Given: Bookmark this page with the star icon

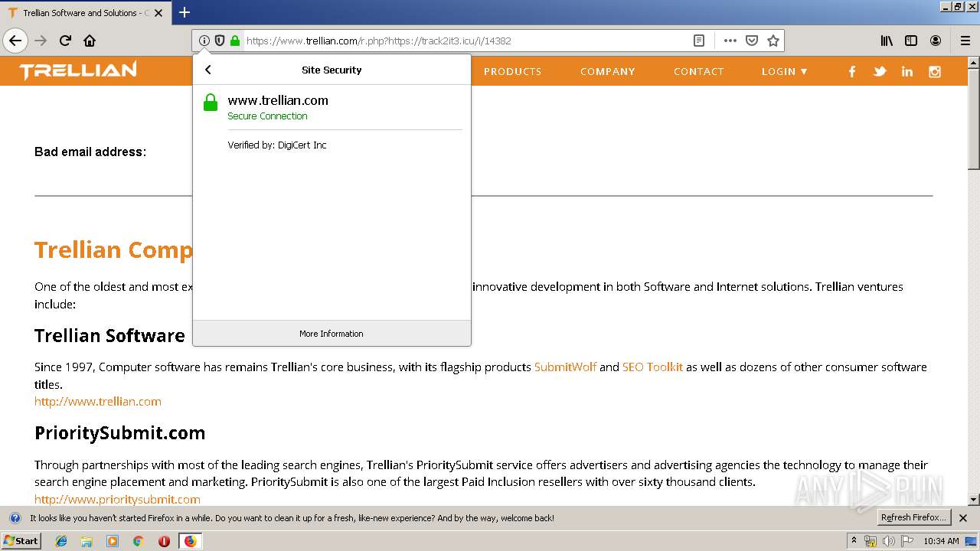Looking at the screenshot, I should point(773,41).
